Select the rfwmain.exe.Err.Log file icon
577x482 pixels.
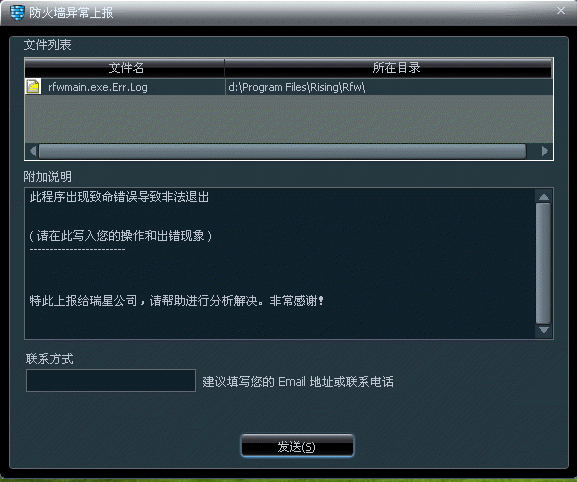point(33,87)
